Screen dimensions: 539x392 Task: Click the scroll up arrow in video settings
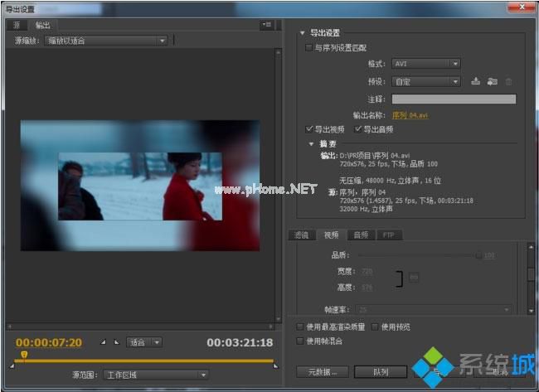coord(531,247)
